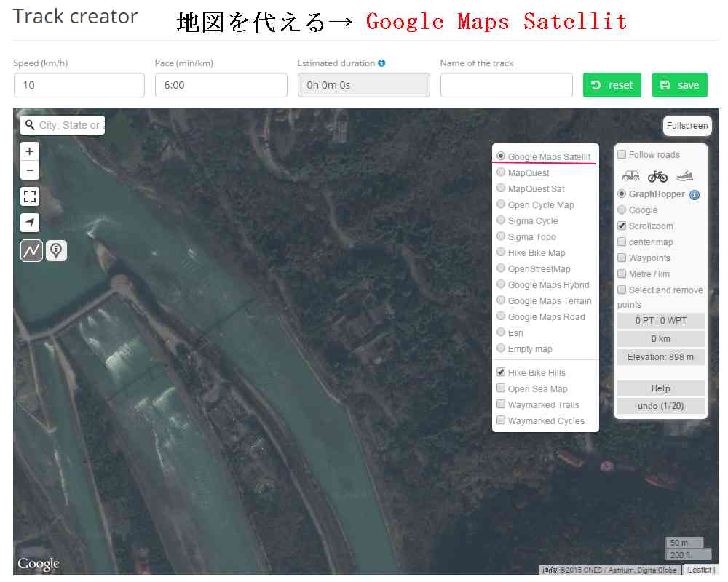The width and height of the screenshot is (728, 582).
Task: Enable Follow roads option
Action: [x=622, y=154]
